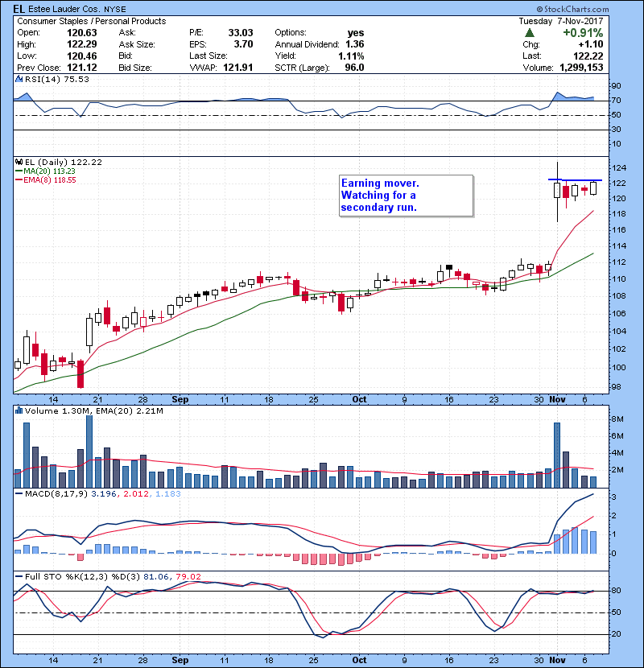
Task: Click the MACD signal value 2.012
Action: [136, 494]
